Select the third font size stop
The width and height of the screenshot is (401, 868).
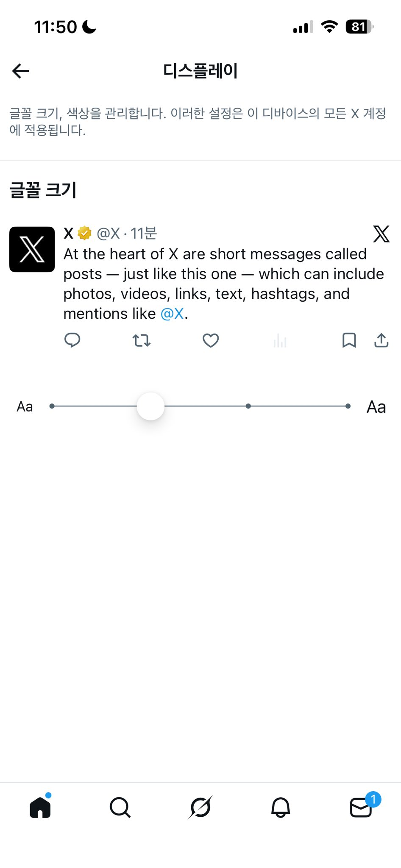[248, 406]
